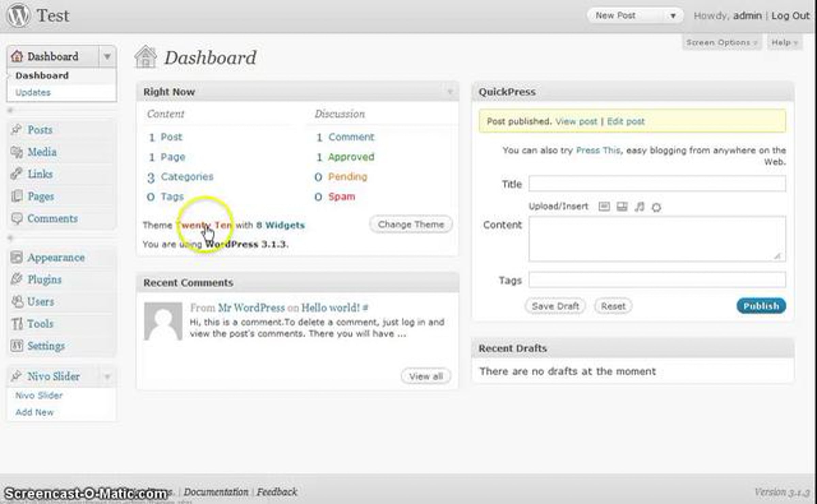Click the Publish button
Screen dimensions: 817x504
761,306
